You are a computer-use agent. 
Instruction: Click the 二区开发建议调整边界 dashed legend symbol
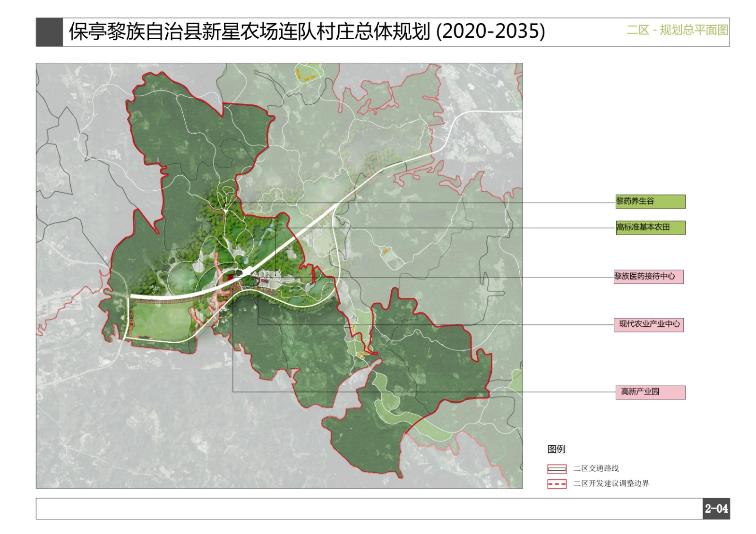click(557, 484)
